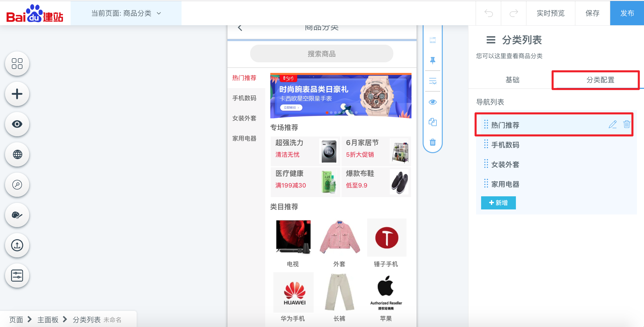Click the +新增 add button

click(498, 203)
